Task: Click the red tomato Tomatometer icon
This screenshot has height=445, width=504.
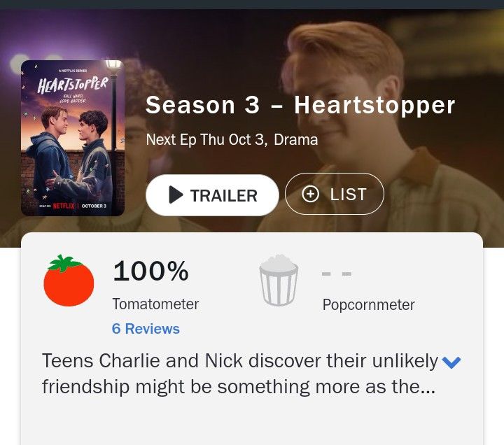Action: [69, 281]
